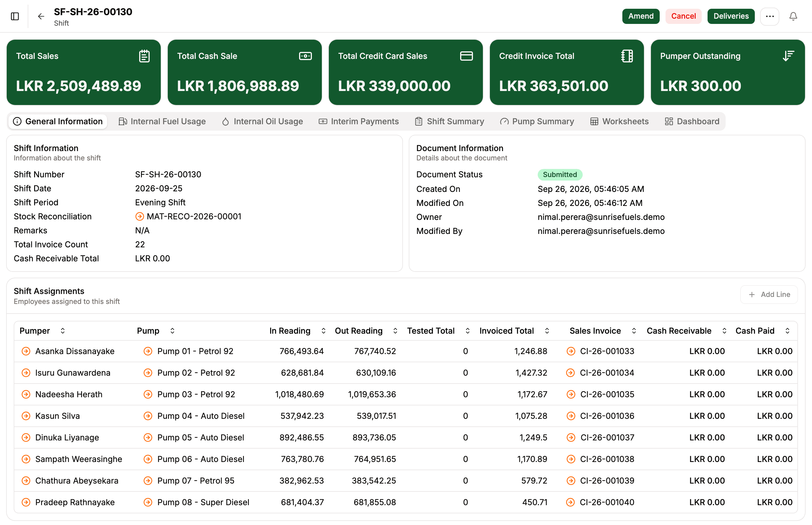
Task: Open invoice CI-26-001040 arrow icon
Action: point(570,502)
